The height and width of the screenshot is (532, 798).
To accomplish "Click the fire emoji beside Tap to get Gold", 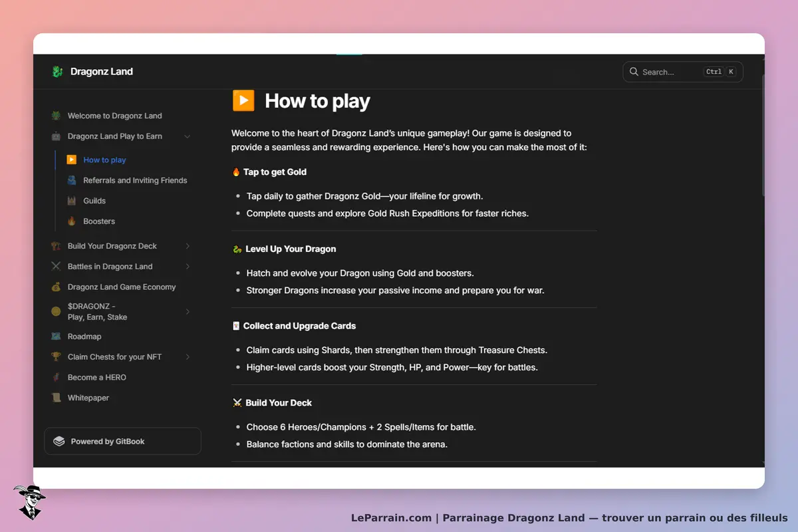I will [x=236, y=172].
